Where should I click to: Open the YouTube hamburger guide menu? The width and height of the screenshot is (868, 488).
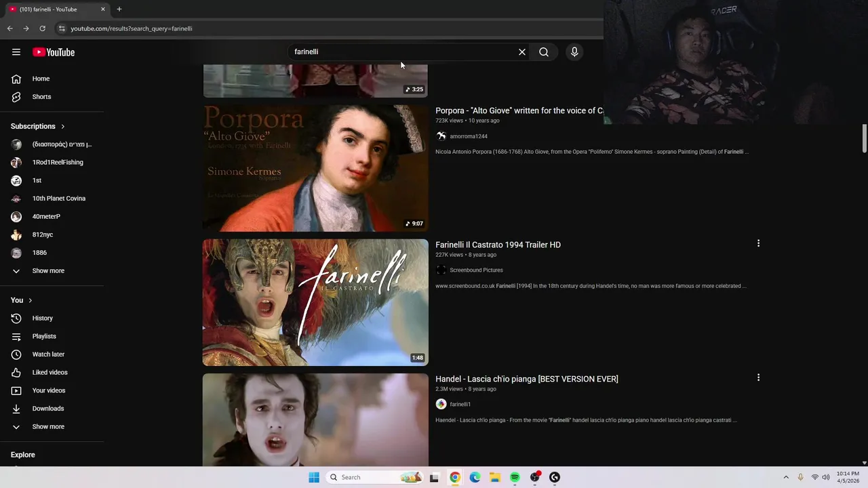[16, 52]
